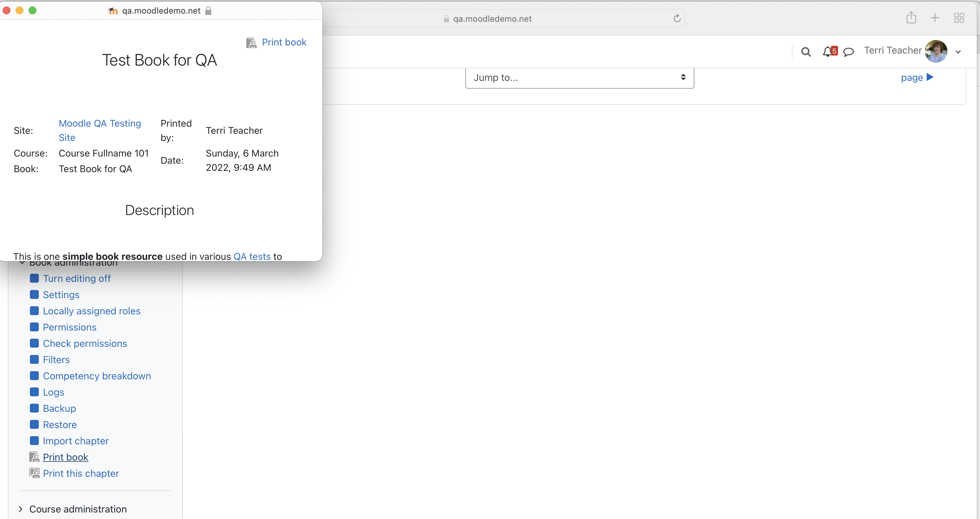Viewport: 980px width, 519px height.
Task: Click the padlock icon in popup title bar
Action: (208, 11)
